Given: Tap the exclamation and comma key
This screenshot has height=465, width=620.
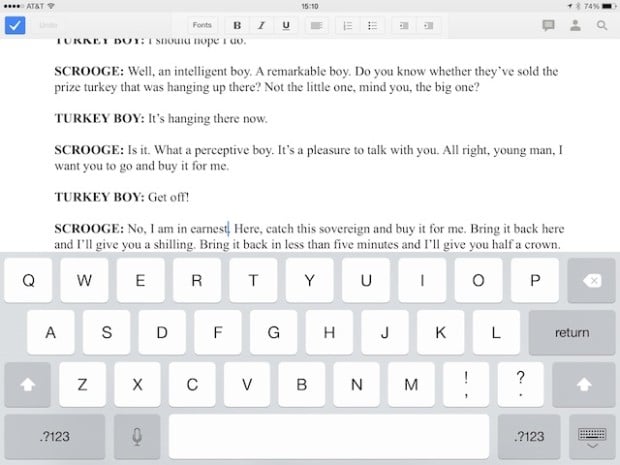Looking at the screenshot, I should point(466,384).
